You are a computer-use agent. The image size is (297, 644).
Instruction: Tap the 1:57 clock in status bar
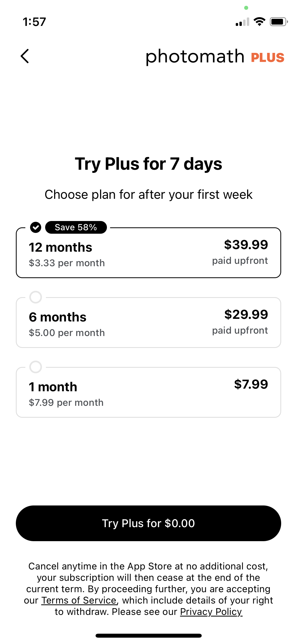[x=34, y=22]
